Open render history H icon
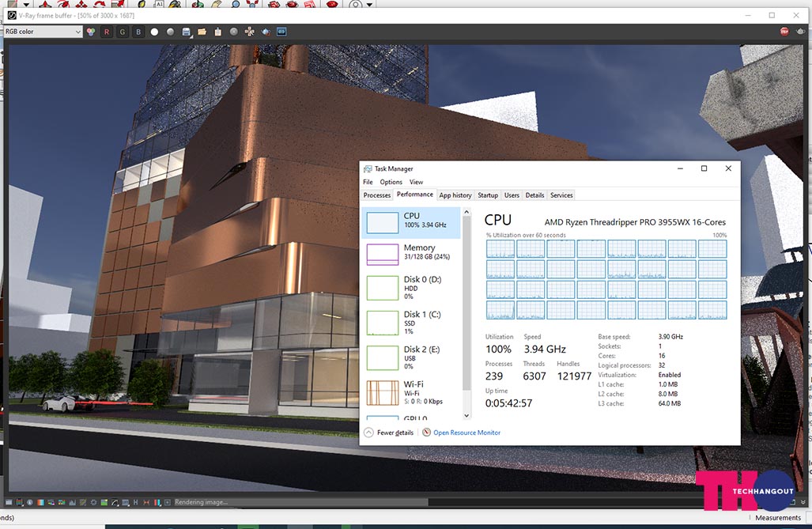 click(x=136, y=503)
